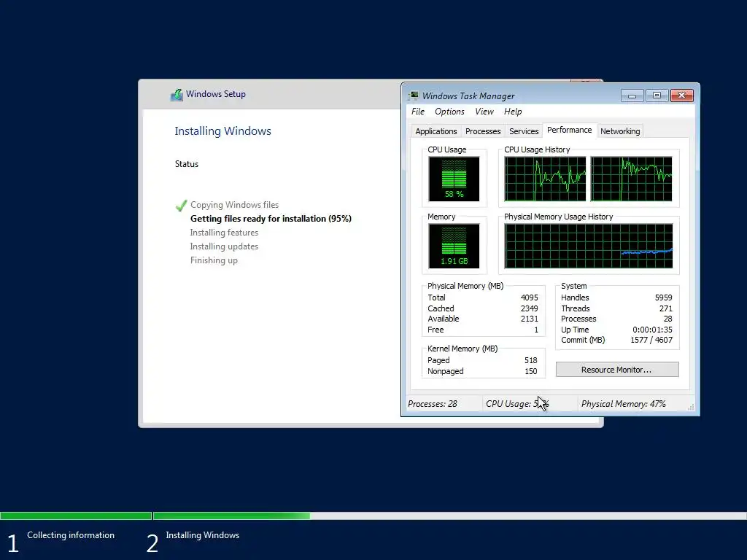This screenshot has height=560, width=747.
Task: Click the step 1 'Collecting information' label
Action: pyautogui.click(x=71, y=535)
